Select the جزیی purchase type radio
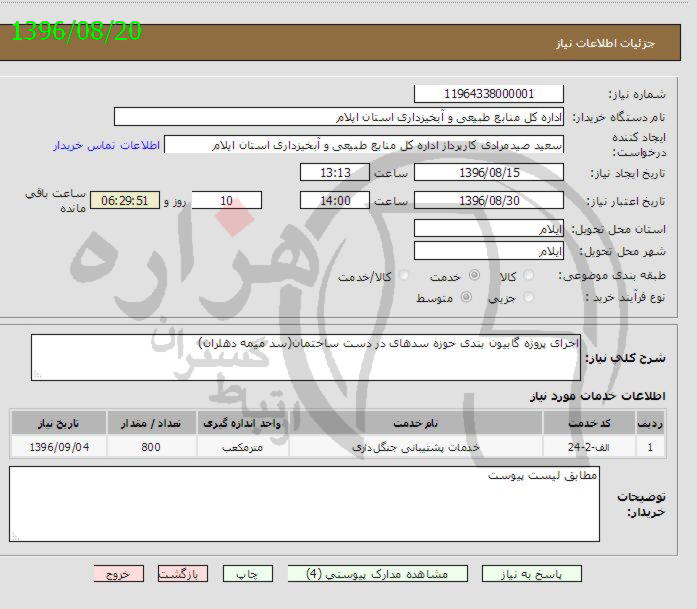This screenshot has width=697, height=609. pos(528,297)
